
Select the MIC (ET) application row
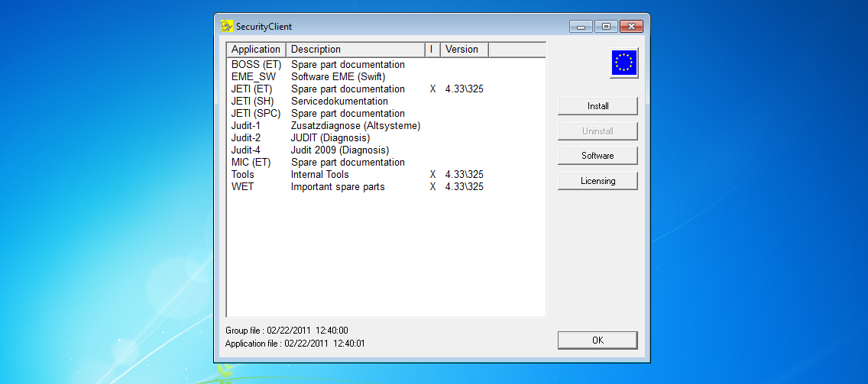point(386,162)
